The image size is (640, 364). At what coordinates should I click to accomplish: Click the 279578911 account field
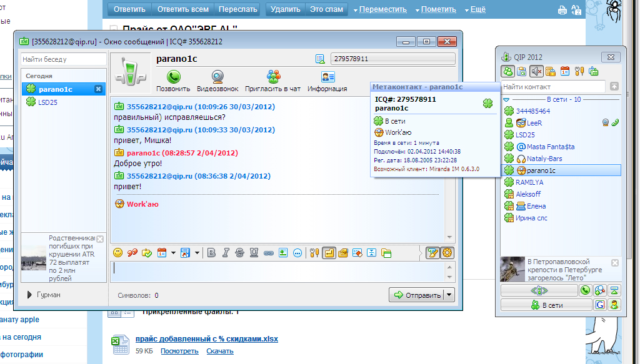click(393, 59)
